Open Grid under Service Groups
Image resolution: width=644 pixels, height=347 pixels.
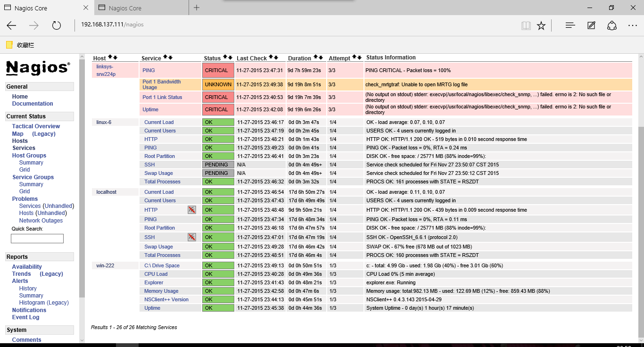[25, 191]
